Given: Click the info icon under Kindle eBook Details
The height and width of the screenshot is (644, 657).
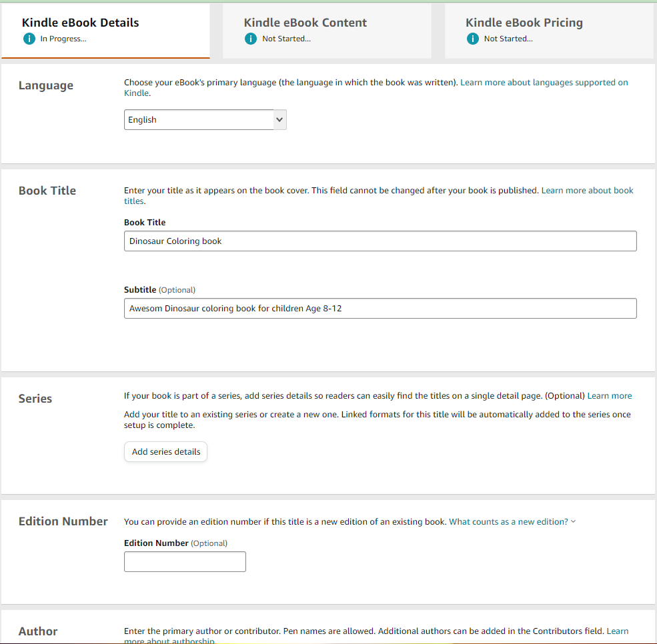Looking at the screenshot, I should (x=29, y=39).
